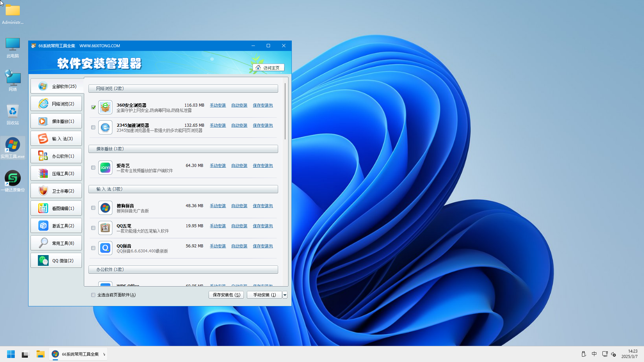The width and height of the screenshot is (644, 362).
Task: Click the 360安全浏览器 app icon
Action: click(x=105, y=107)
